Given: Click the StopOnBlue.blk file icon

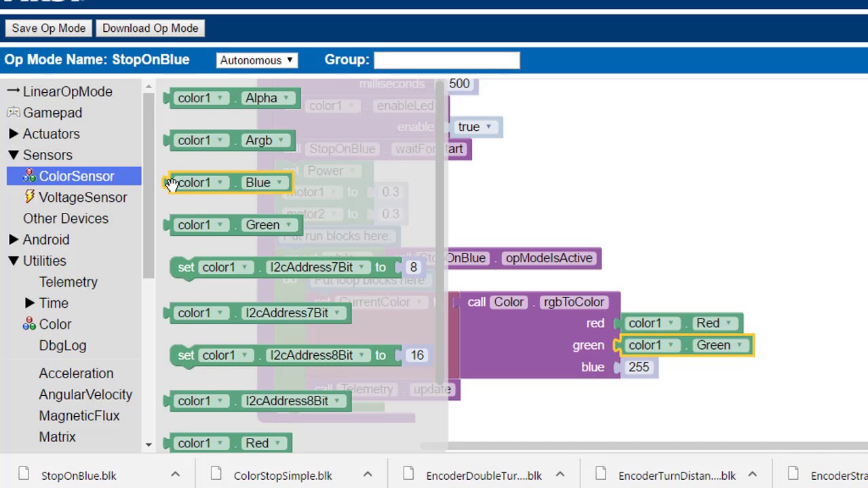Looking at the screenshot, I should point(24,474).
